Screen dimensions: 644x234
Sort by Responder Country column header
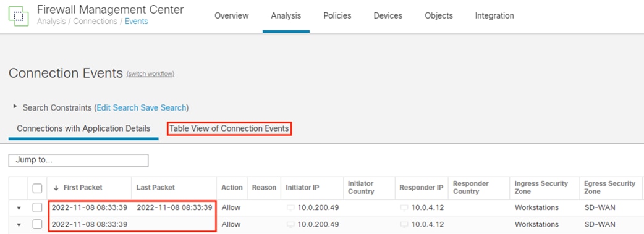[x=471, y=187]
